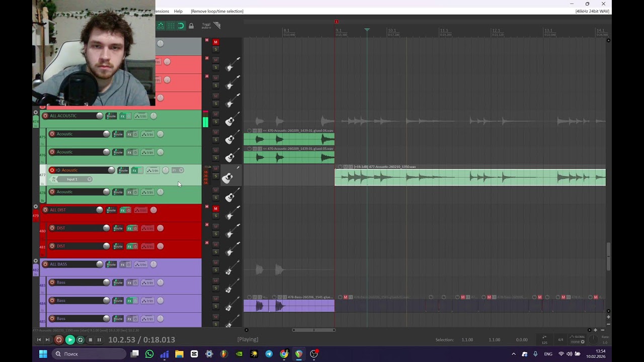The height and width of the screenshot is (362, 644).
Task: Mute Acoustic track 477 with its M button
Action: tap(216, 168)
